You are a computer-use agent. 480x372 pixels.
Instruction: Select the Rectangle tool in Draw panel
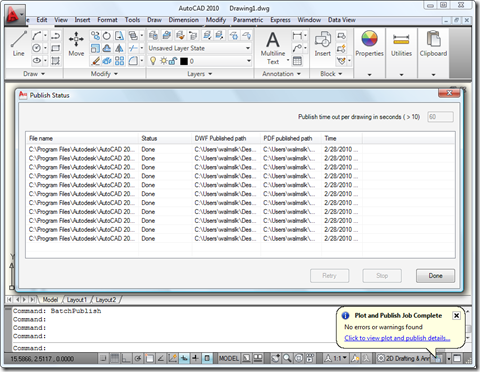coord(55,48)
